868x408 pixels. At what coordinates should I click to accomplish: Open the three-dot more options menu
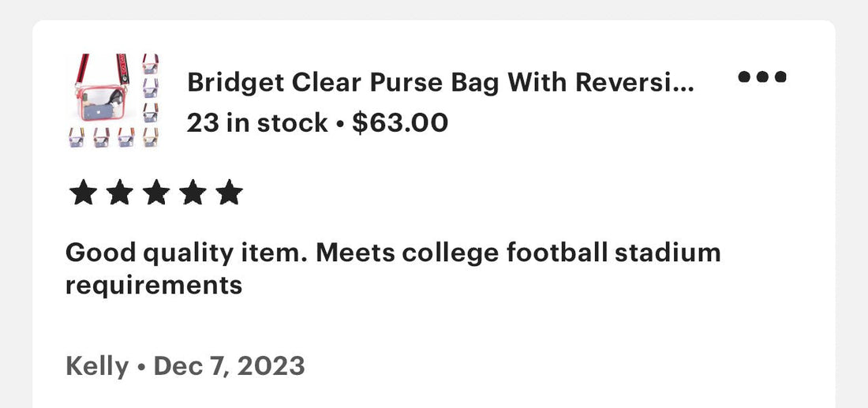pos(762,77)
